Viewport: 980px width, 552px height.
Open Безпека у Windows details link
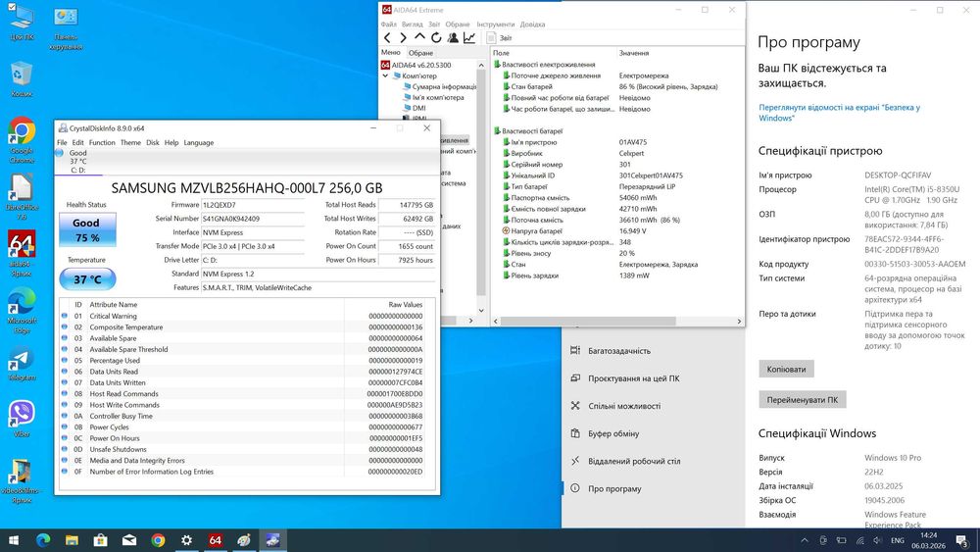[840, 113]
